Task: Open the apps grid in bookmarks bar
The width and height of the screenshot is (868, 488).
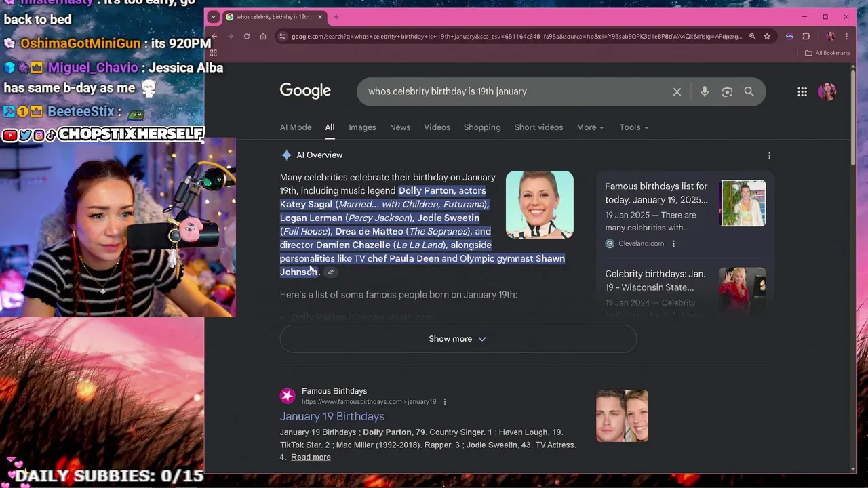Action: coord(213,53)
